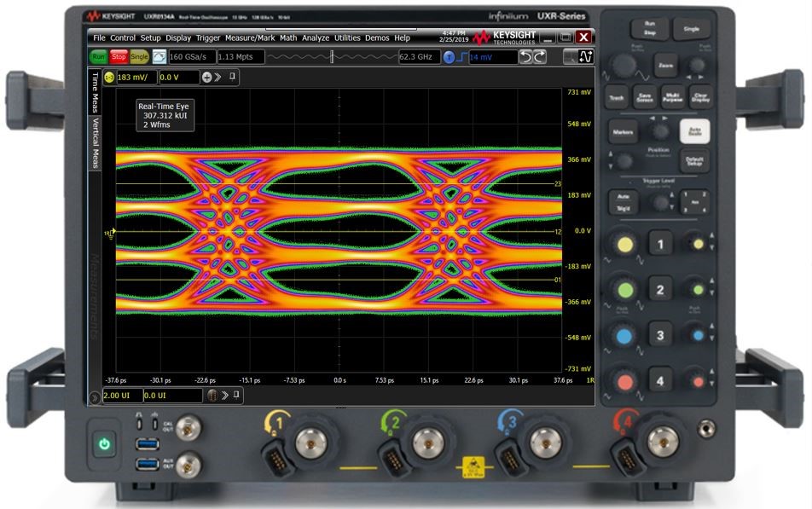Pin the channel 1 settings bar

pyautogui.click(x=233, y=77)
